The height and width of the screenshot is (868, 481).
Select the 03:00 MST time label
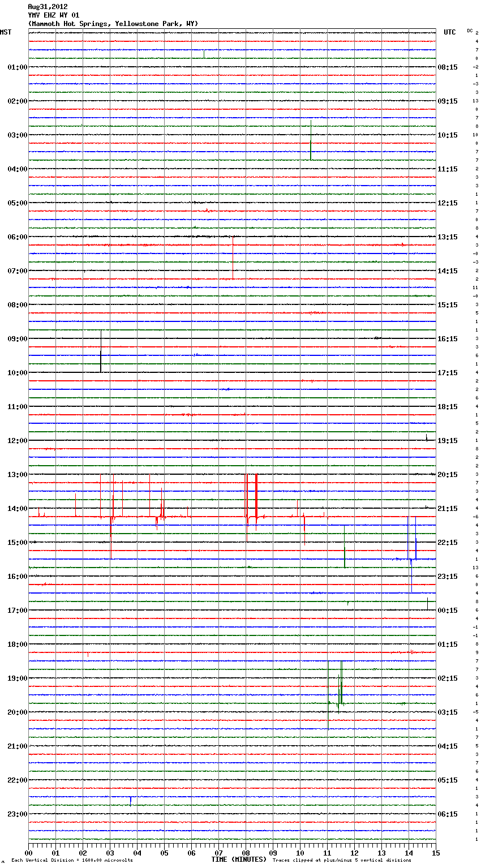[x=17, y=135]
